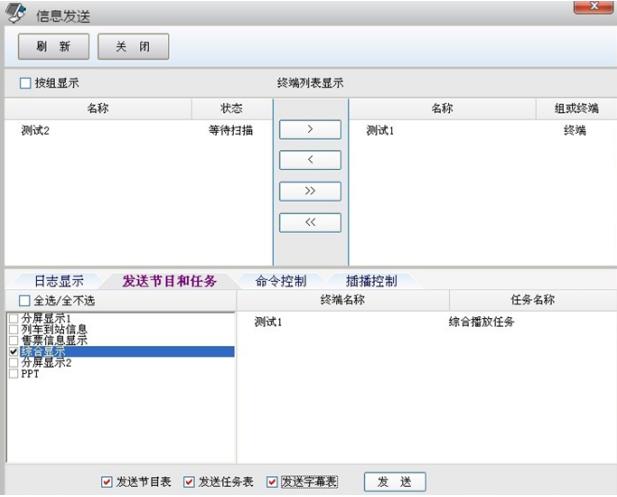
Task: Open the 命令控制 tab
Action: [x=280, y=281]
